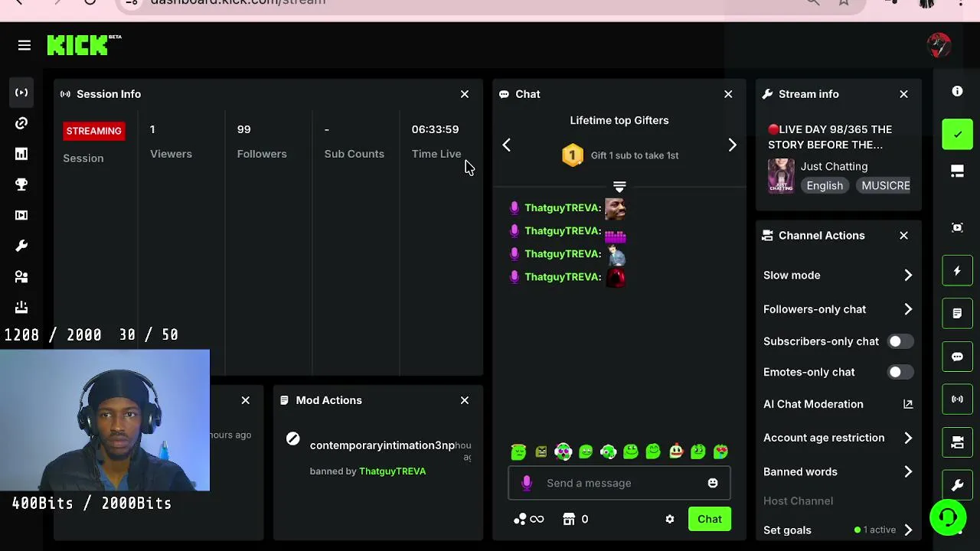This screenshot has width=980, height=551.
Task: Open the bar-chart analytics icon in left sidebar
Action: [21, 154]
